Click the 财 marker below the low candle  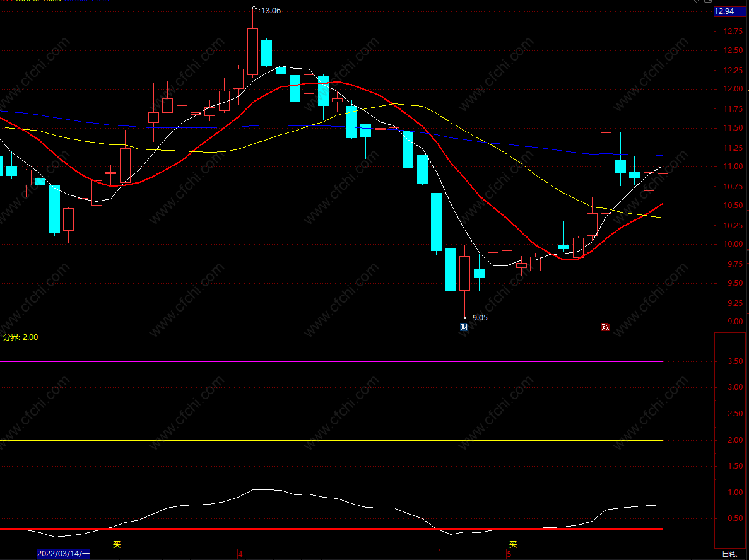(x=464, y=327)
